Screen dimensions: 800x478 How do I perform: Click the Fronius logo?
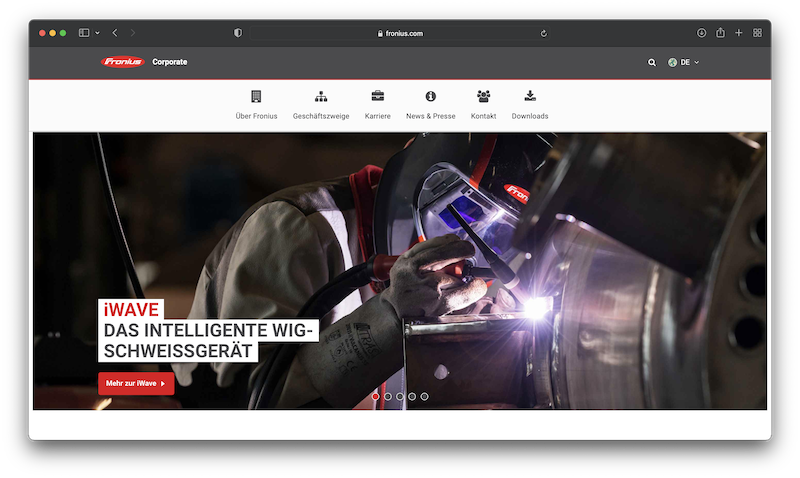[x=123, y=62]
